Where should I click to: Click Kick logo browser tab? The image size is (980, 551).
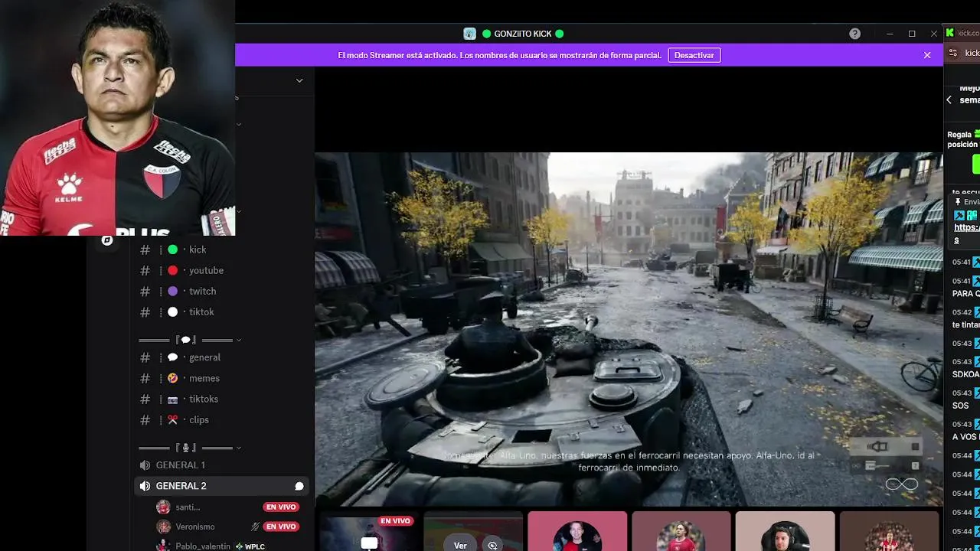click(x=950, y=33)
